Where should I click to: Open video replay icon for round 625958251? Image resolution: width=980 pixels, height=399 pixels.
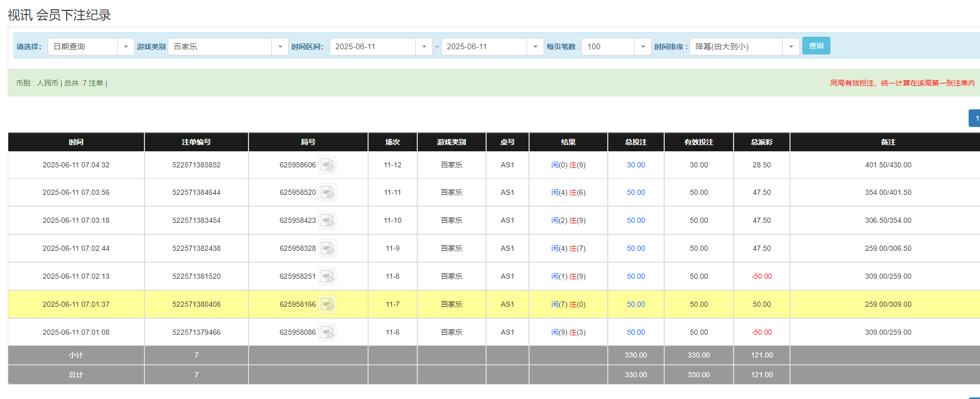327,277
